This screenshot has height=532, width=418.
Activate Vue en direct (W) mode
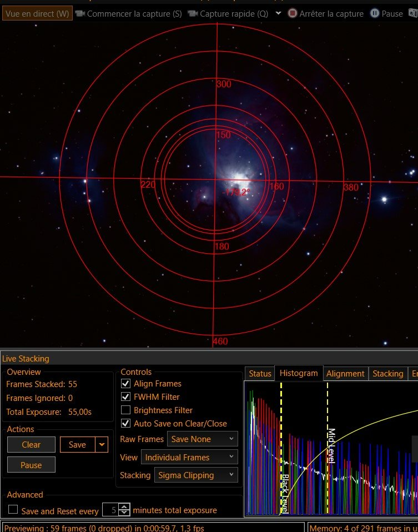37,13
